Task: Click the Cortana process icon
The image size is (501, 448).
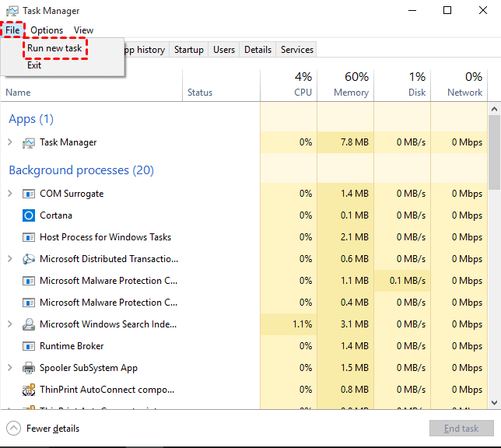Action: pos(29,215)
